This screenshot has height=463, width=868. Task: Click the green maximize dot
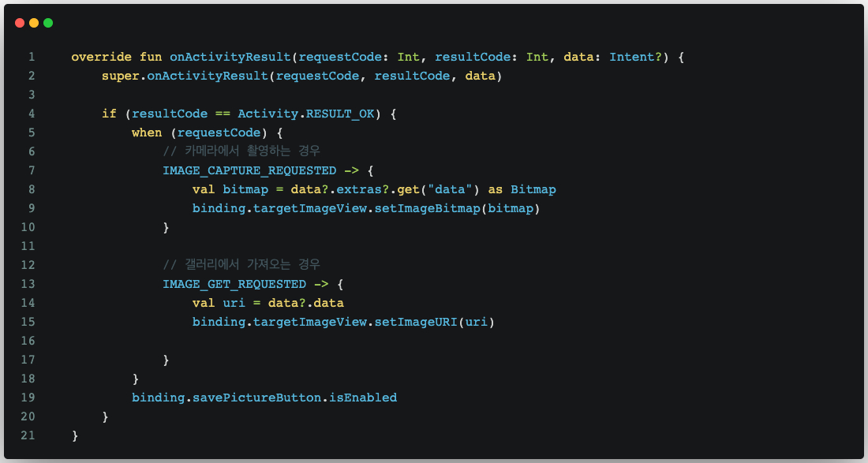click(48, 23)
